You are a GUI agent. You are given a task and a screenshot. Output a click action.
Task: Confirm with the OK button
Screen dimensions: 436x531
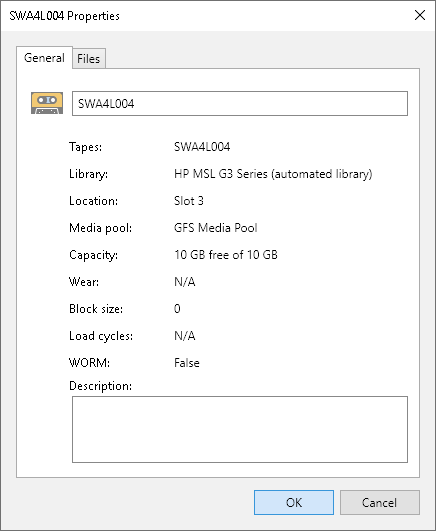point(294,502)
